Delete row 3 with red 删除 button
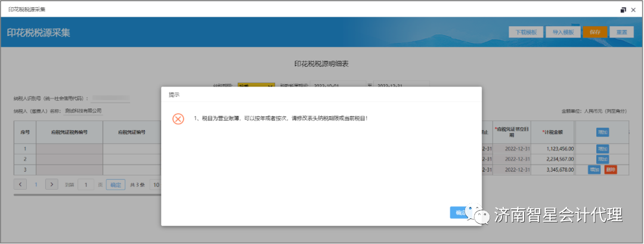The width and height of the screenshot is (644, 244). [611, 169]
